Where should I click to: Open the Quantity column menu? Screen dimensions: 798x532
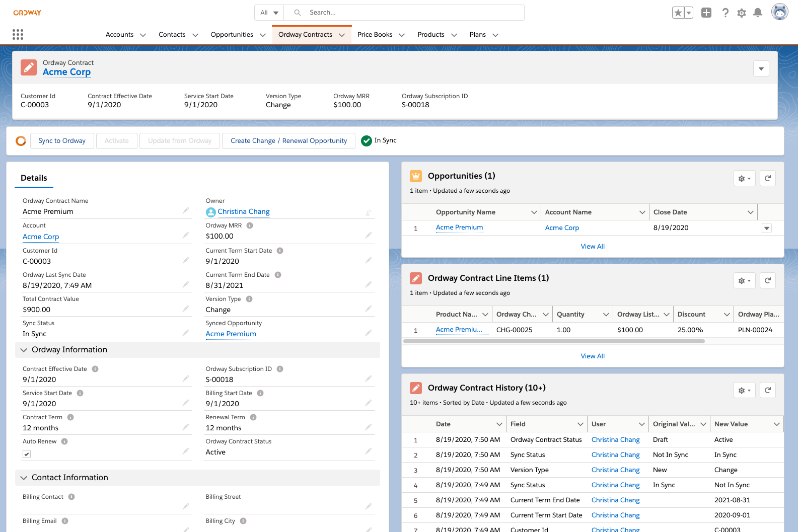coord(606,315)
